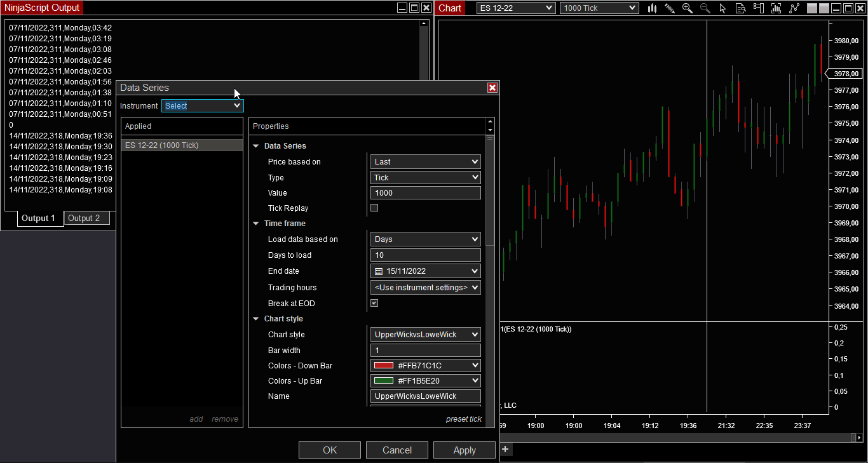Close the Data Series dialog

[x=492, y=88]
